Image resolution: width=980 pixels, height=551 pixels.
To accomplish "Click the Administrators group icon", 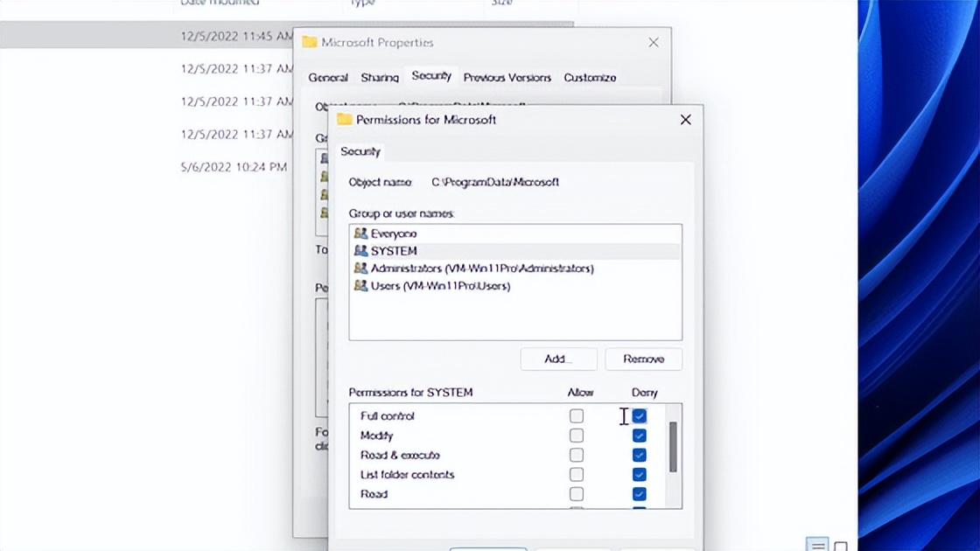I will click(360, 268).
